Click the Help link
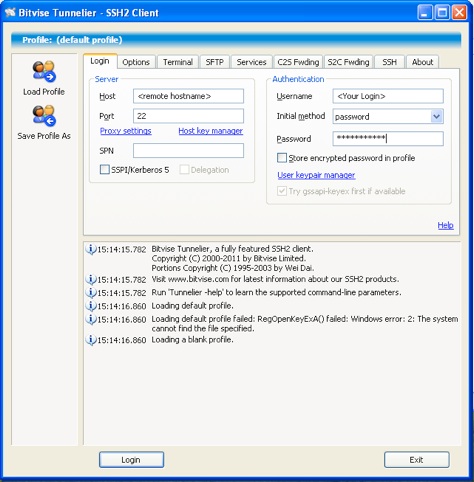The image size is (474, 482). (x=445, y=225)
